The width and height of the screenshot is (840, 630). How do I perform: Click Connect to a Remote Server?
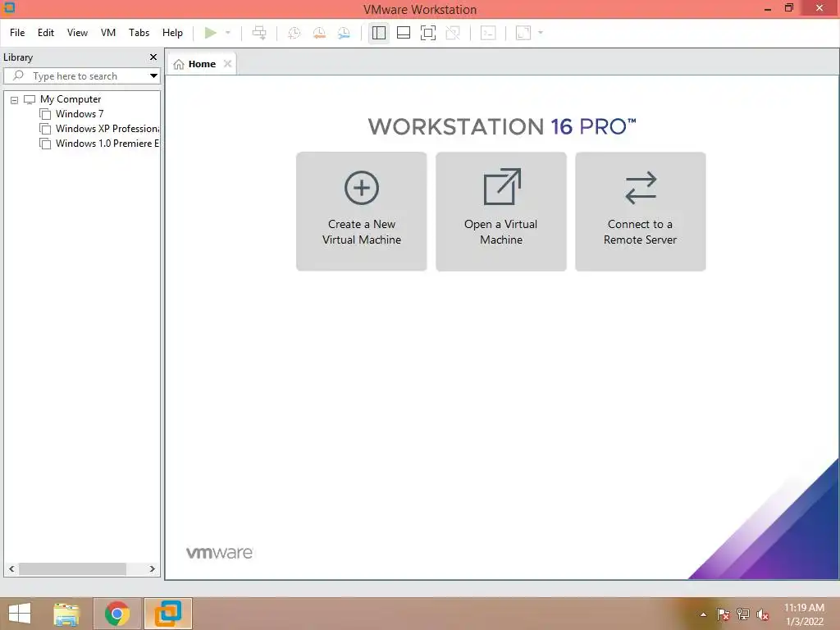640,212
